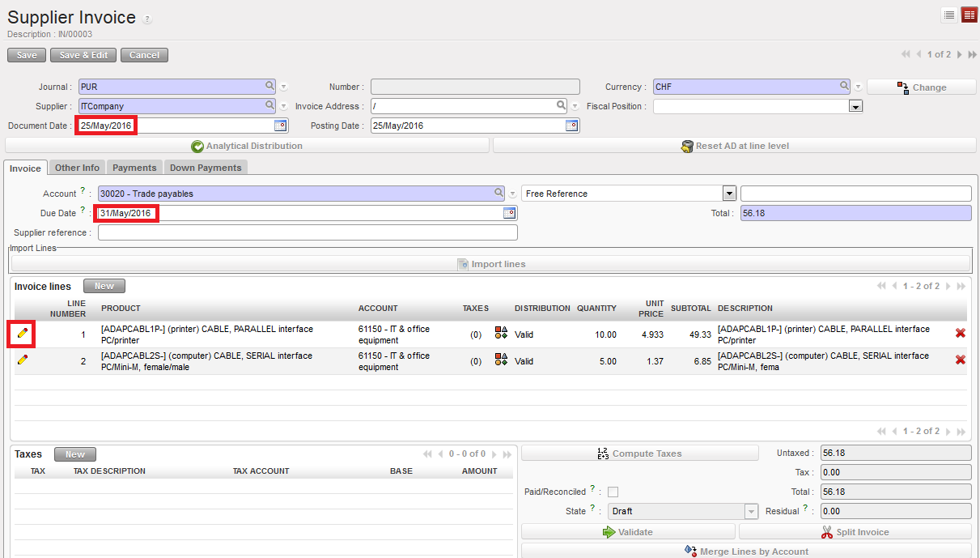
Task: Open Posting Date calendar picker
Action: 571,126
